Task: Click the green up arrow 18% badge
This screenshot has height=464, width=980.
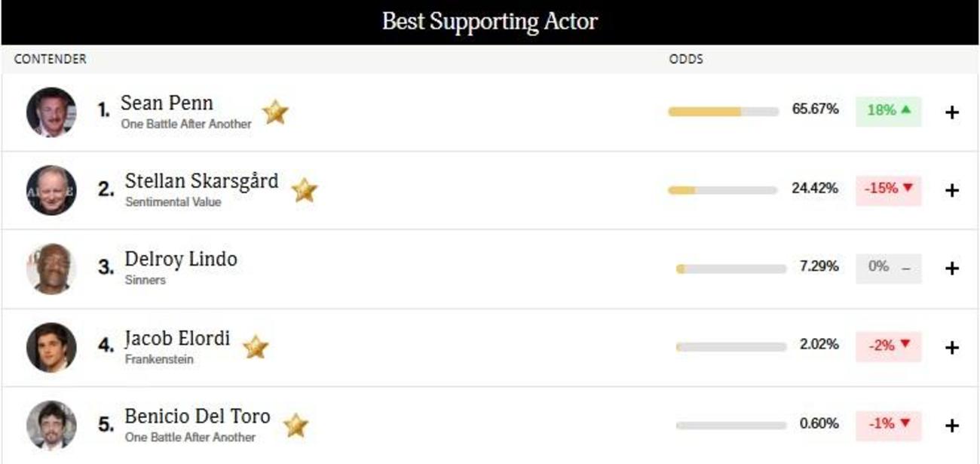Action: [888, 110]
